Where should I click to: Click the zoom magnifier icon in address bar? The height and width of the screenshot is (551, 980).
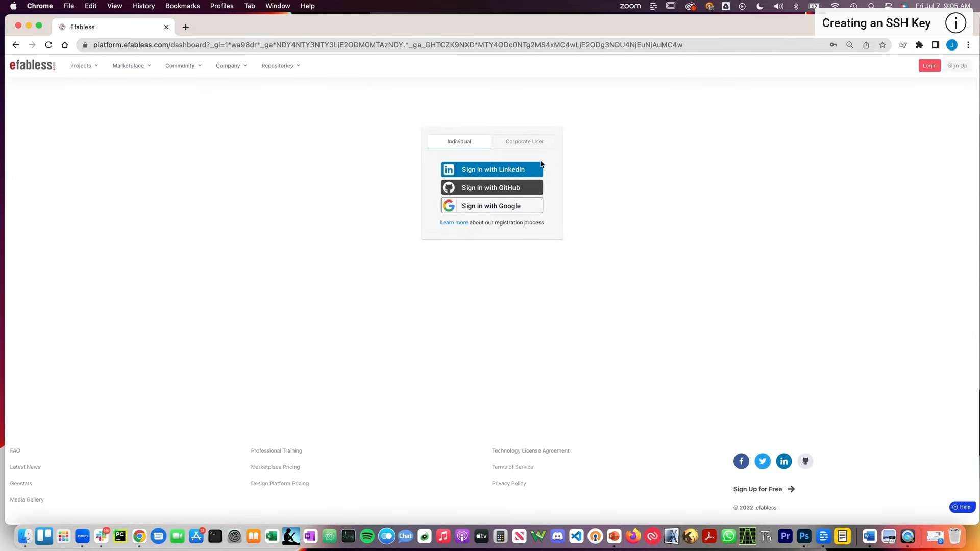850,45
